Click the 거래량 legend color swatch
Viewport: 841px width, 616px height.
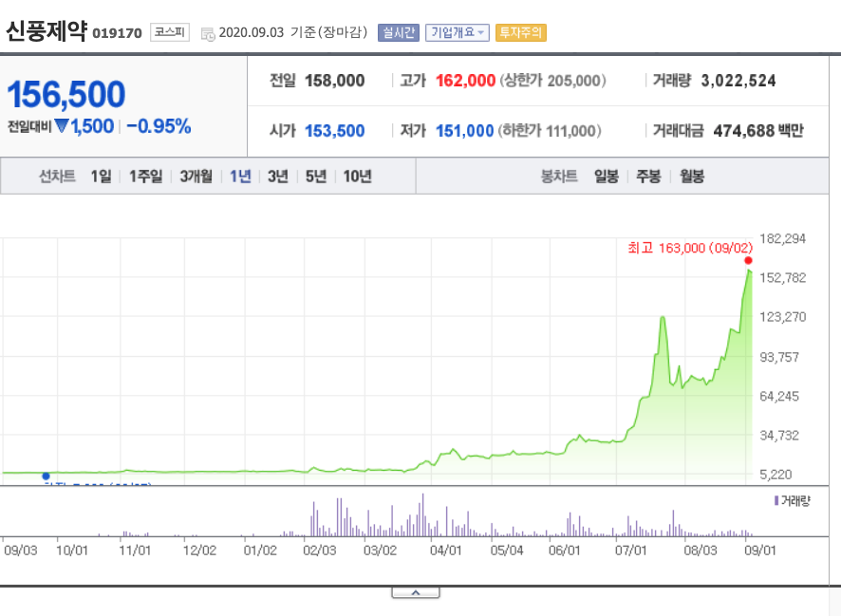776,501
